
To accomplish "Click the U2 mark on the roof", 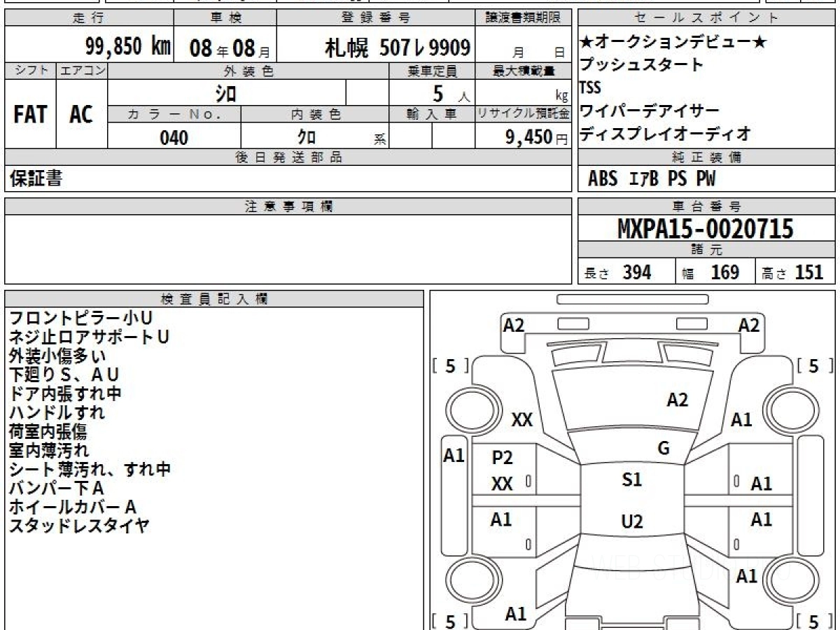I will [631, 521].
